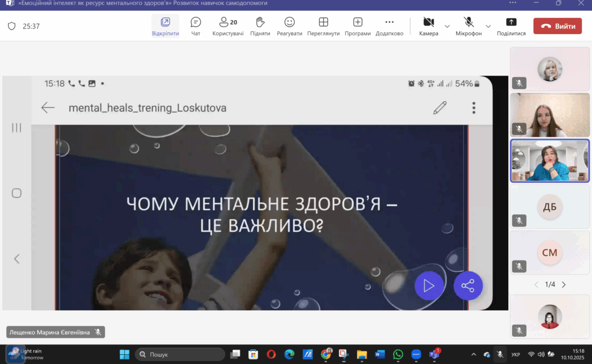592x364 pixels.
Task: Click Windows taskbar search box Пошук
Action: [x=180, y=354]
